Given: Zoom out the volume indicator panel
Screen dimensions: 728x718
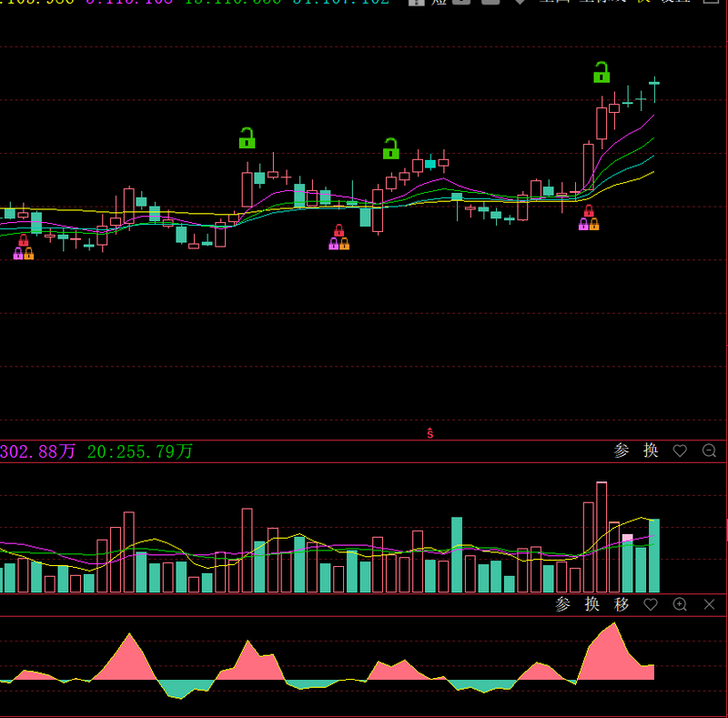Looking at the screenshot, I should (x=709, y=450).
